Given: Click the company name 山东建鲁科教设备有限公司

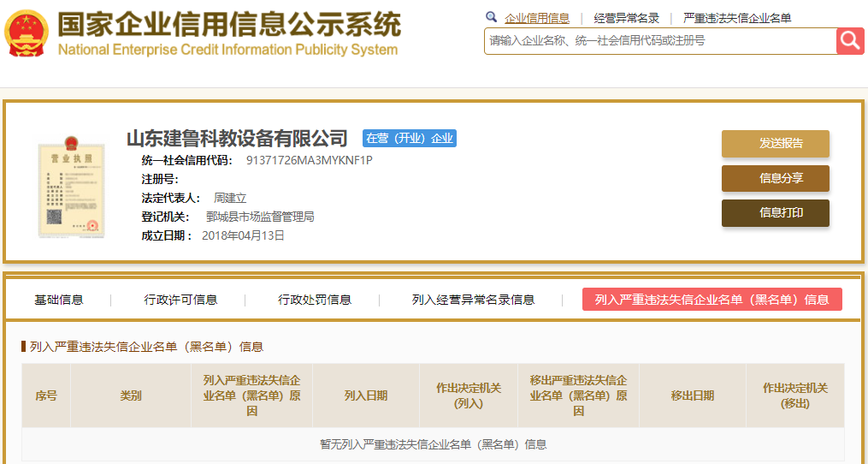Looking at the screenshot, I should (237, 138).
